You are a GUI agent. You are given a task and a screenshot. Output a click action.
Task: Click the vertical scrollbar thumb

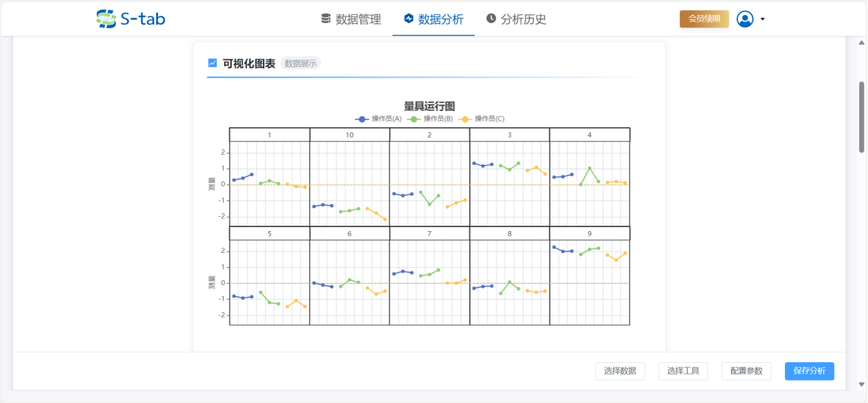click(861, 116)
